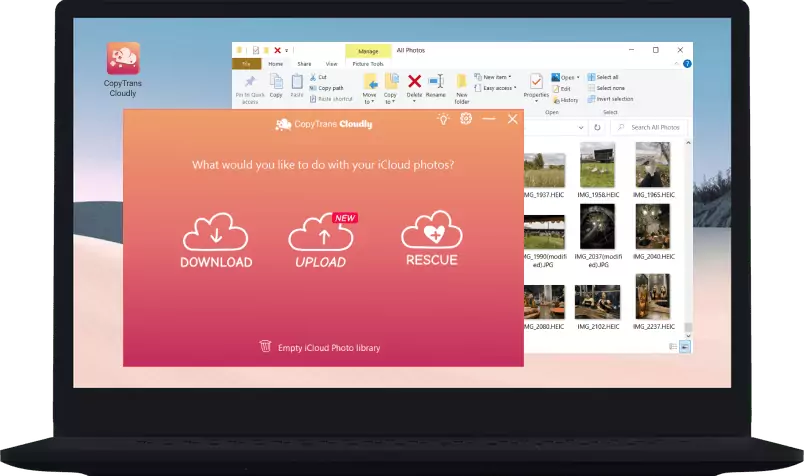Click History in the ribbon
The image size is (804, 476).
point(565,100)
